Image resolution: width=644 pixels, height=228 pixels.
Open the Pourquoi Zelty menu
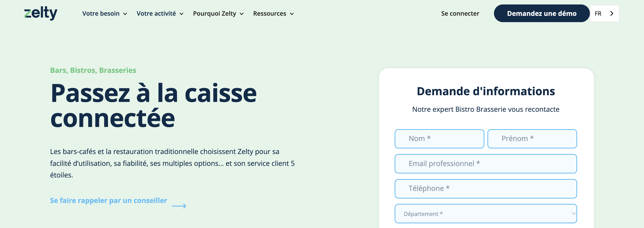[x=218, y=13]
